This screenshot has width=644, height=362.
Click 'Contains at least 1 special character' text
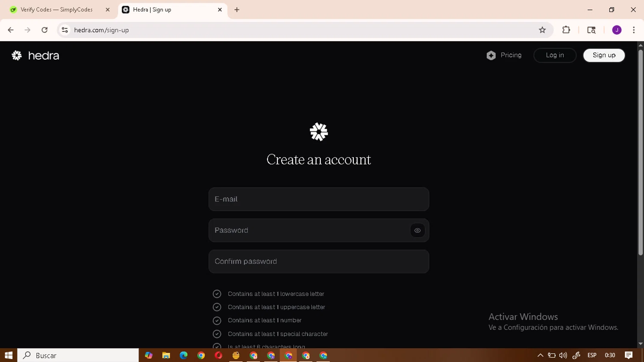pyautogui.click(x=278, y=334)
